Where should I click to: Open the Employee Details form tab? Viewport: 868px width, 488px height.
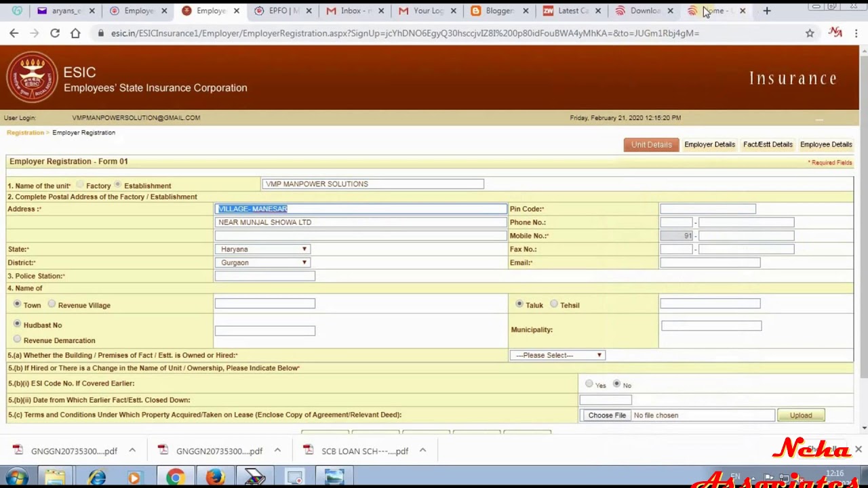coord(826,144)
